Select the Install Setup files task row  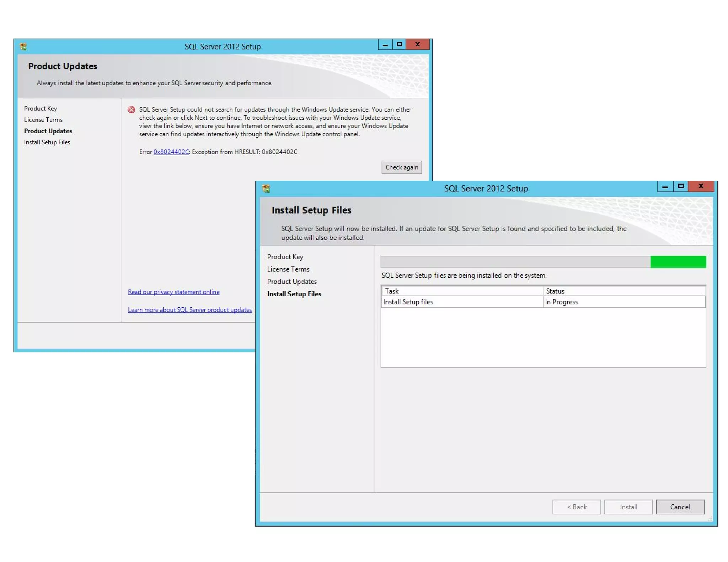[461, 302]
